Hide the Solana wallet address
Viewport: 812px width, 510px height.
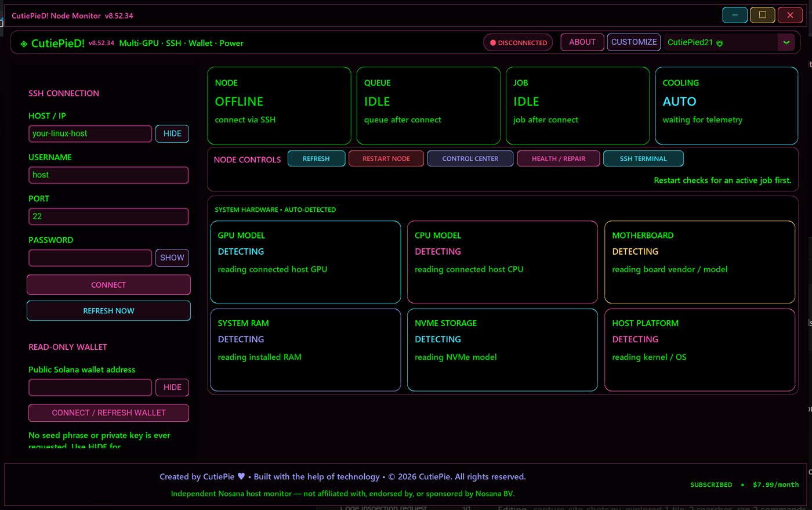(172, 387)
